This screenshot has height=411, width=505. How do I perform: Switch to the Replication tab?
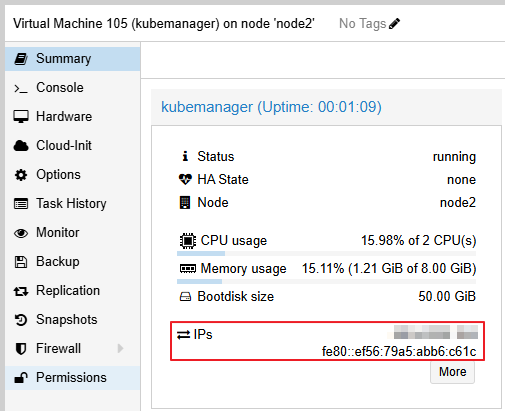pos(73,291)
